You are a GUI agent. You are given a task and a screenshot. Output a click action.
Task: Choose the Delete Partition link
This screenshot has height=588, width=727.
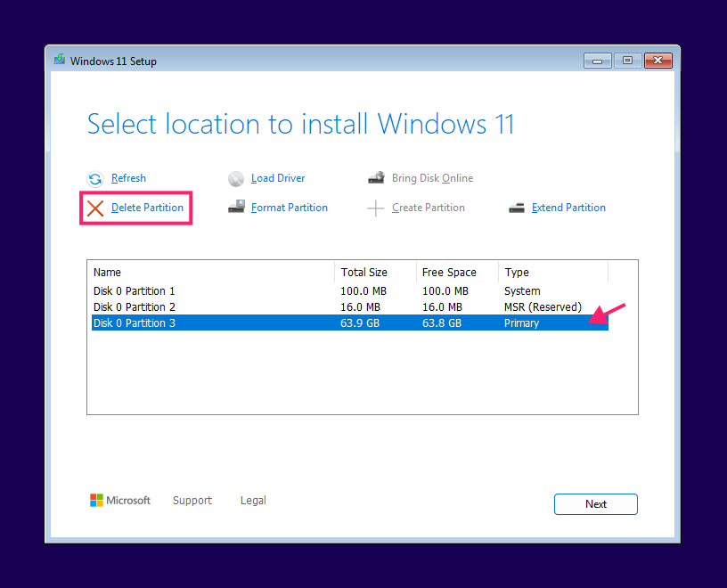(x=147, y=208)
